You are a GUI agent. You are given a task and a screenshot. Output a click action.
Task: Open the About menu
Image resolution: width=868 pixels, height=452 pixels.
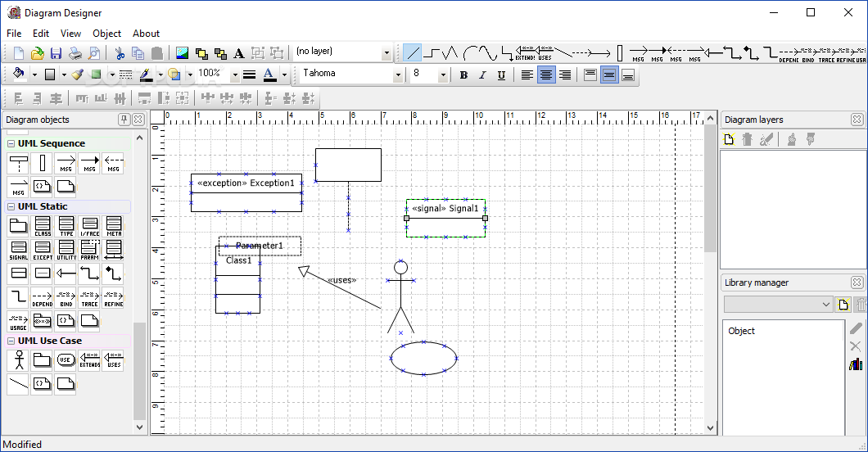(146, 34)
